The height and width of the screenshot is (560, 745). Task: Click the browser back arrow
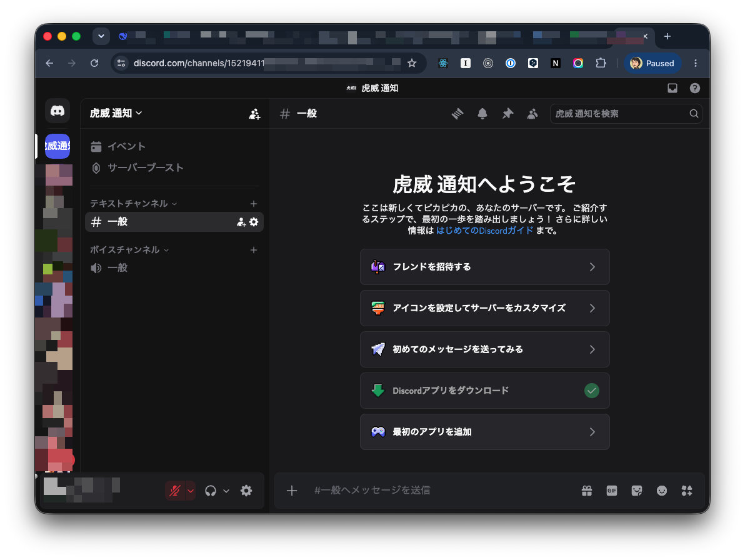(49, 63)
